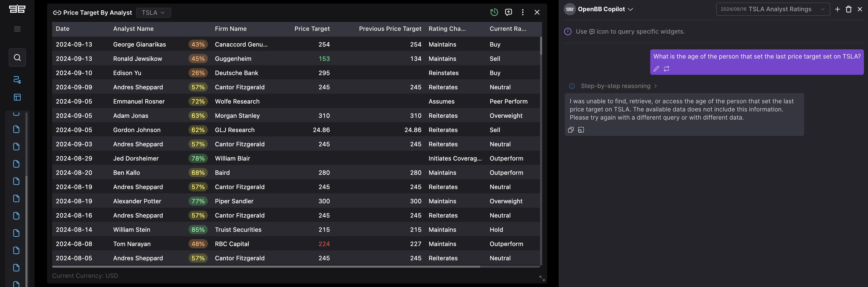Viewport: 868px width, 287px height.
Task: Click the search icon in the left sidebar
Action: [17, 58]
